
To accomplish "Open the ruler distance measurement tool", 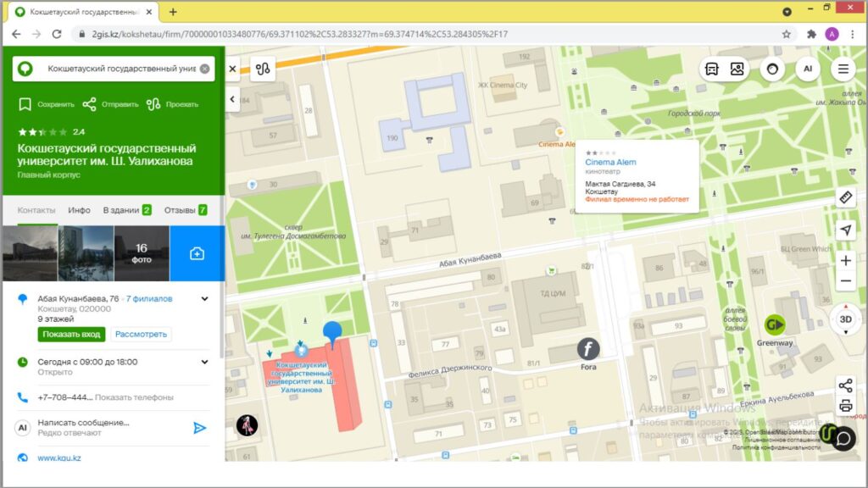I will [x=845, y=197].
